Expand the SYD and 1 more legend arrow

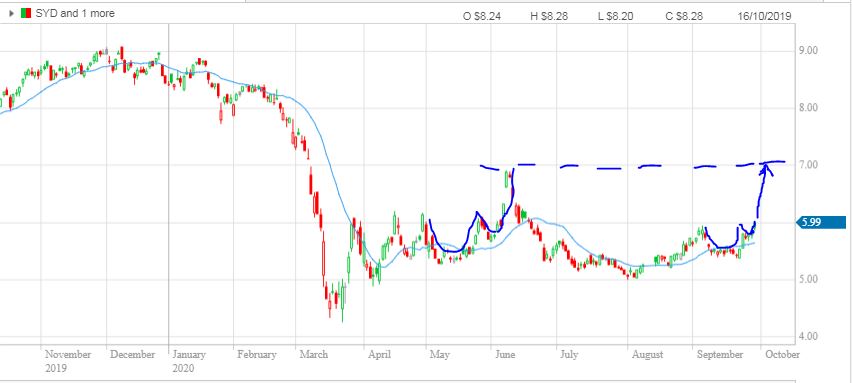coord(12,14)
